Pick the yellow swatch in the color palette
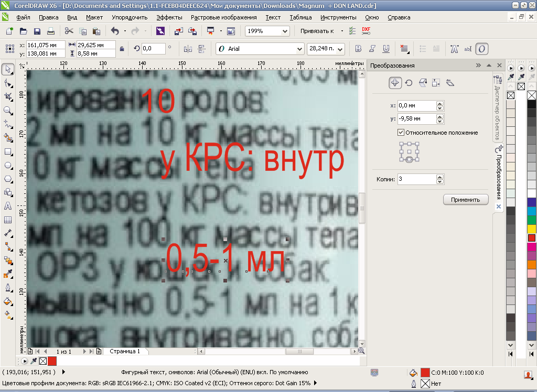This screenshot has width=537, height=392. pos(532,228)
